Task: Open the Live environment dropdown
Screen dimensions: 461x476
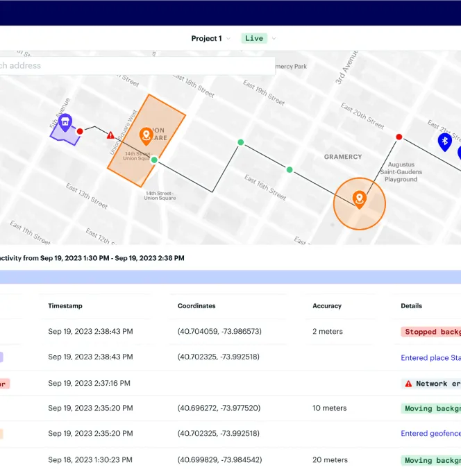Action: 258,39
